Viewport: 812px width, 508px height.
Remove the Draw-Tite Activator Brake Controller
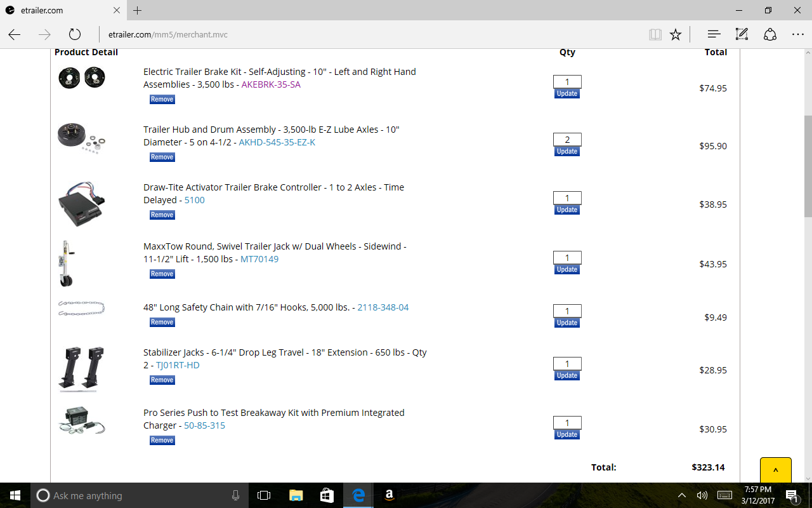point(162,215)
